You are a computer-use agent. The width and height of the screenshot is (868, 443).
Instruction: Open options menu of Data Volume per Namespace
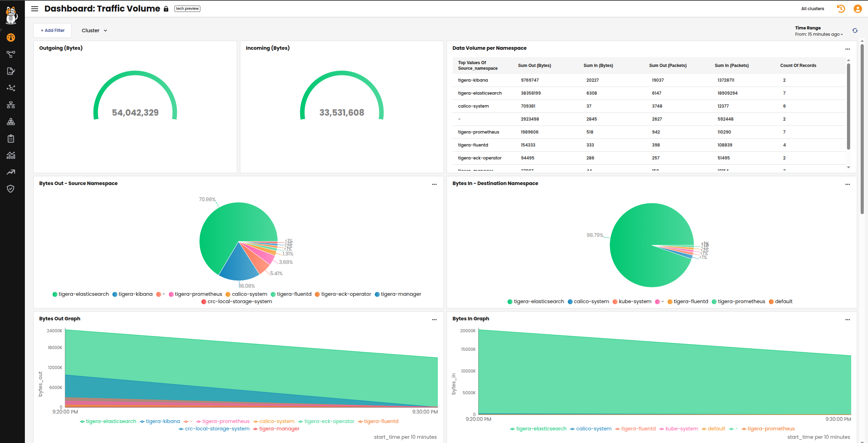click(847, 49)
